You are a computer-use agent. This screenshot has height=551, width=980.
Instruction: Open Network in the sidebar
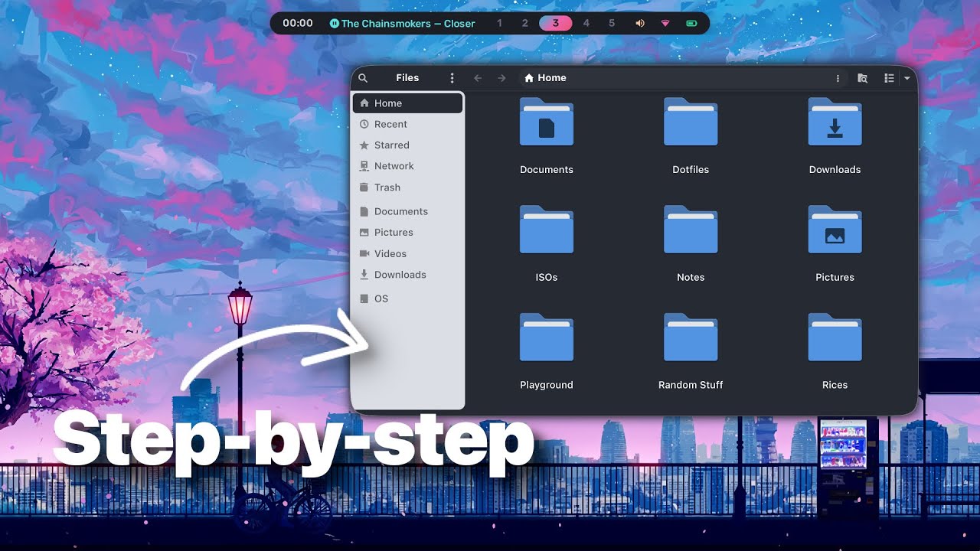point(407,166)
